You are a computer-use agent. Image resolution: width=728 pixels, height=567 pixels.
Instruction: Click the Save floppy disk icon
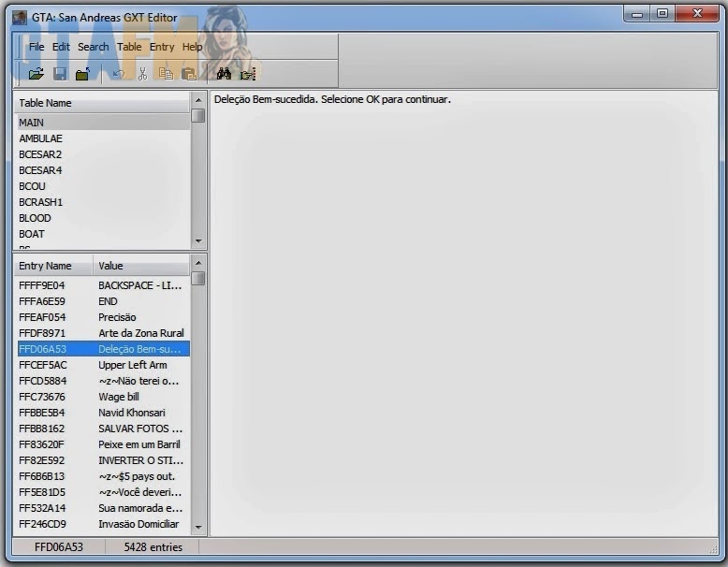[60, 74]
